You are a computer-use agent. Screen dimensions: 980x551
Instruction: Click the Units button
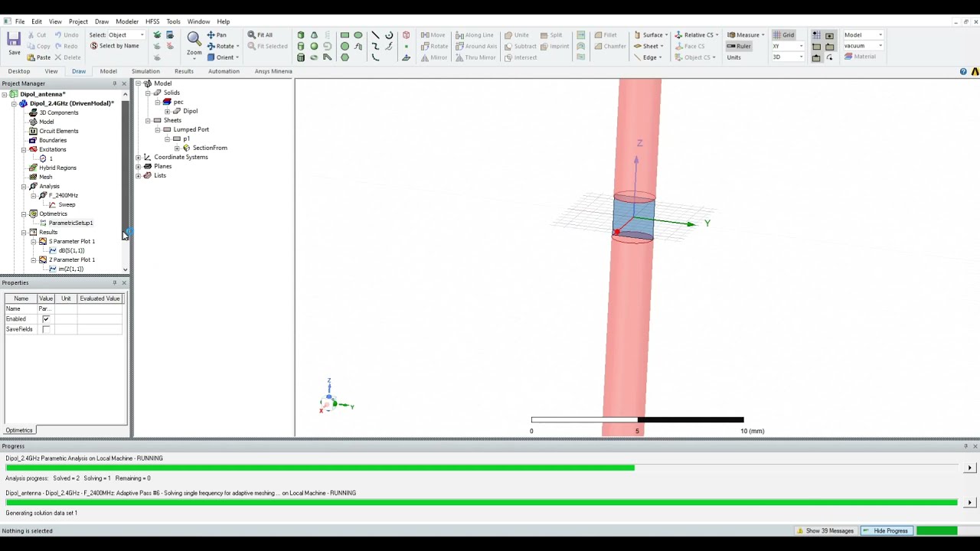[733, 57]
